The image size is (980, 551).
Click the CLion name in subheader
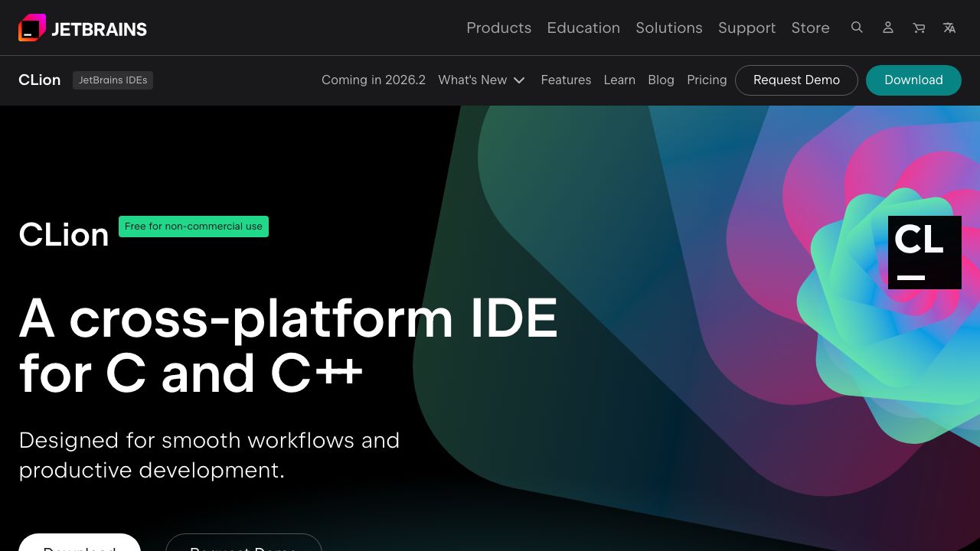(40, 80)
